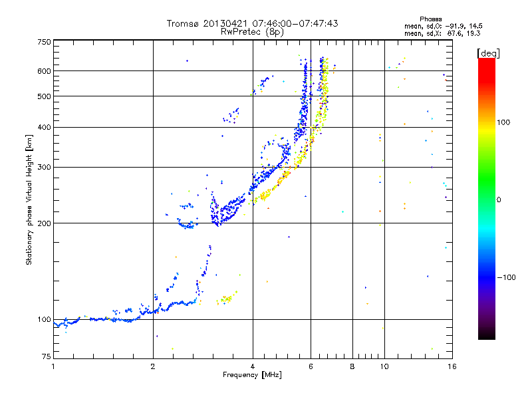The image size is (532, 399).
Task: Click the 'mean, sd,X: 87.6, 19.3' line
Action: click(x=442, y=33)
